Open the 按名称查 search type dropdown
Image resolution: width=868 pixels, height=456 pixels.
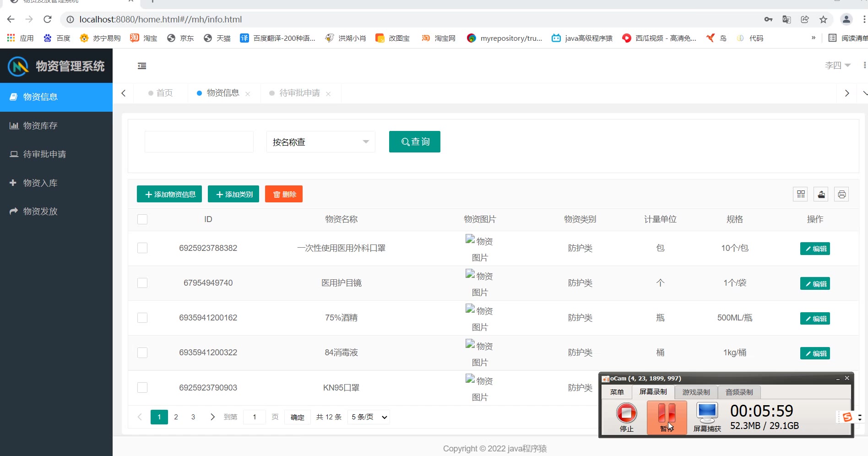(320, 142)
